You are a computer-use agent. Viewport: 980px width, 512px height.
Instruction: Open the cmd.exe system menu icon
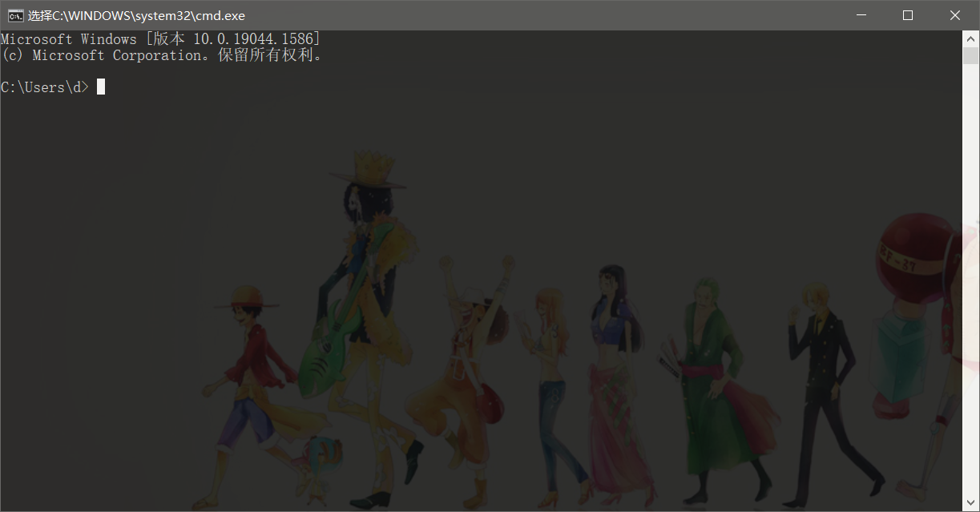(x=15, y=15)
